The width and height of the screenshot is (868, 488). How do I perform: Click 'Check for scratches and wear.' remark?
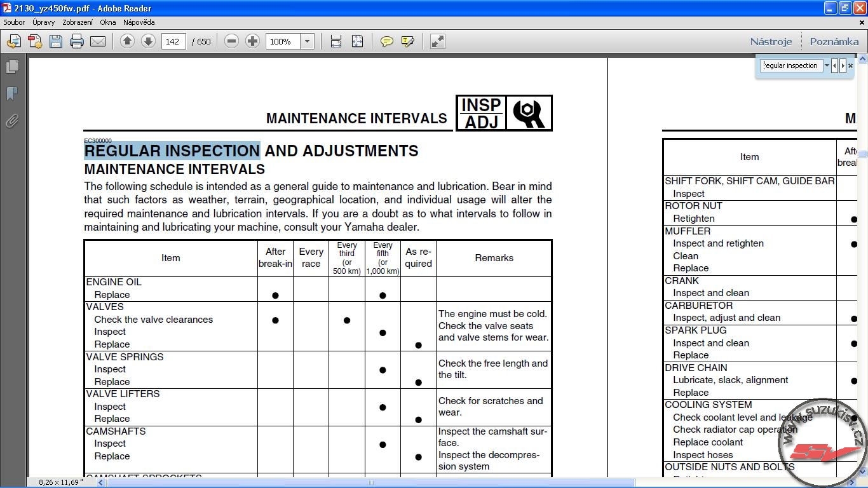pyautogui.click(x=491, y=407)
